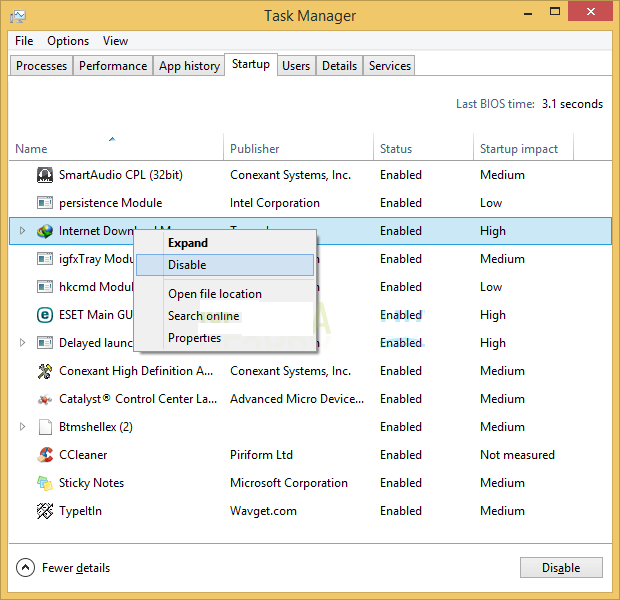Click the CCleaner icon
This screenshot has height=600, width=620.
pyautogui.click(x=45, y=455)
